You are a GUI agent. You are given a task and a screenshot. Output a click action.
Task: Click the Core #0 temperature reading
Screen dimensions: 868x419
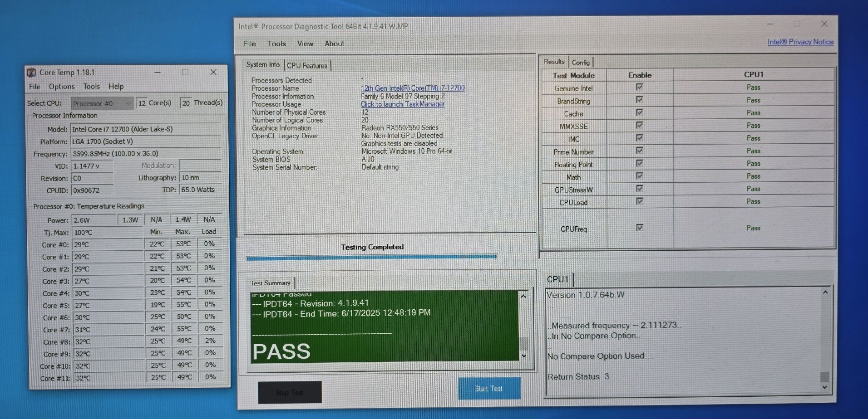(x=107, y=244)
